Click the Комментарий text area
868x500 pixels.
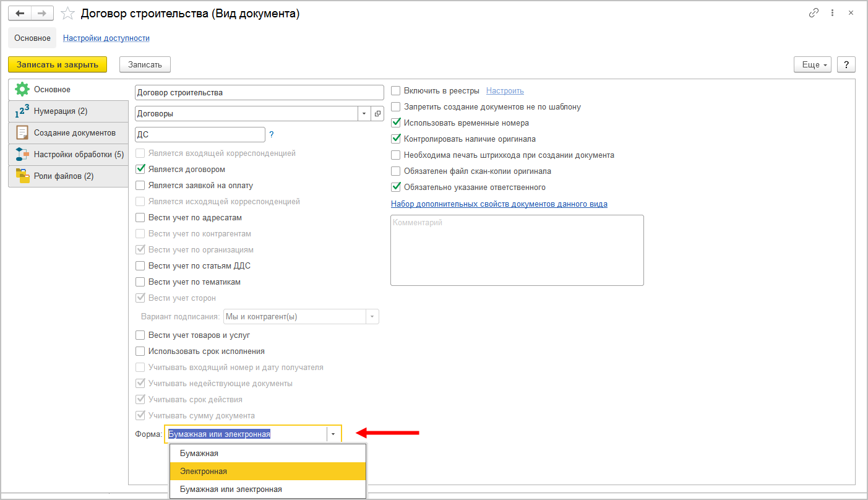(517, 250)
